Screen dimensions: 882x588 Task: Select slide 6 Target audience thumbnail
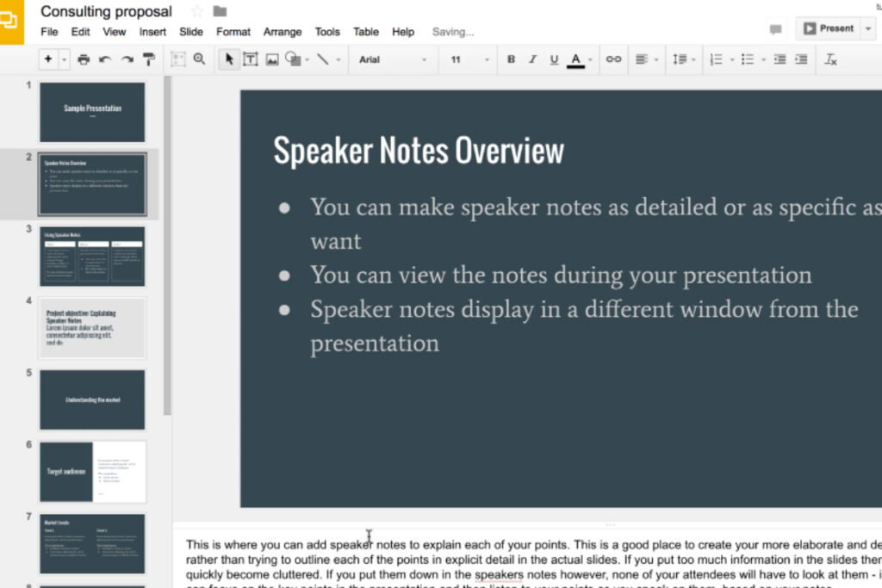click(92, 472)
